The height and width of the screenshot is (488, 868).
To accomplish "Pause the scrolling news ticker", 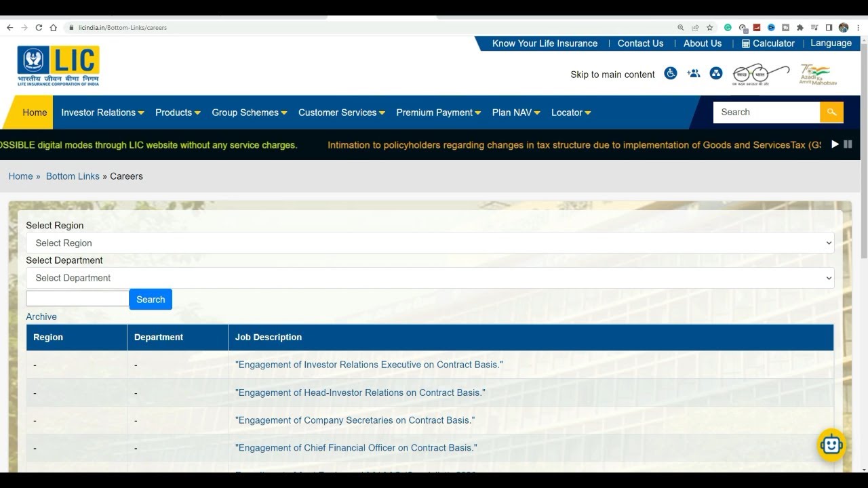I will (848, 144).
